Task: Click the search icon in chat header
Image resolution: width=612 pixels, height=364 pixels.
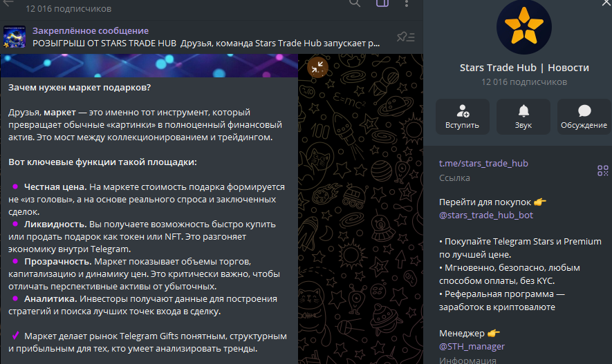Action: click(x=355, y=3)
